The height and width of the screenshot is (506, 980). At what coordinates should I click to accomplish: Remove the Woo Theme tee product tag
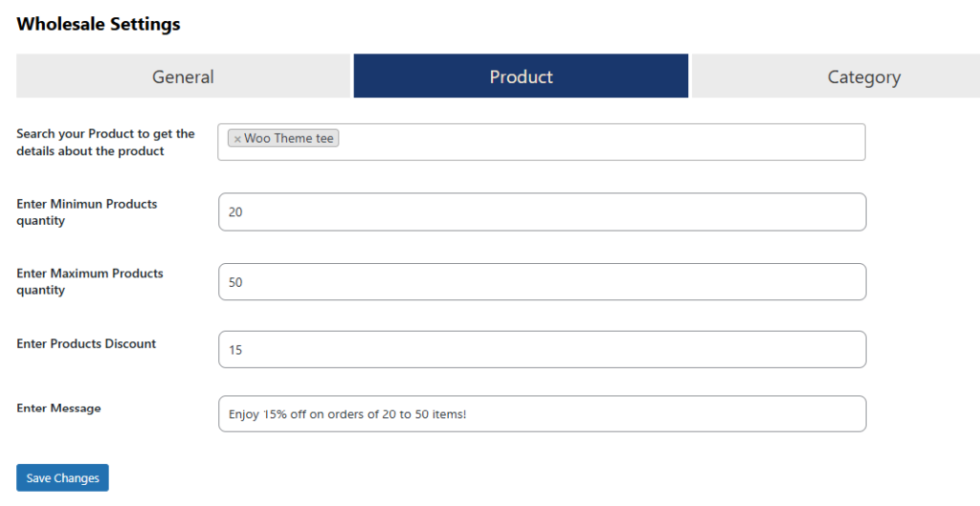click(x=237, y=140)
